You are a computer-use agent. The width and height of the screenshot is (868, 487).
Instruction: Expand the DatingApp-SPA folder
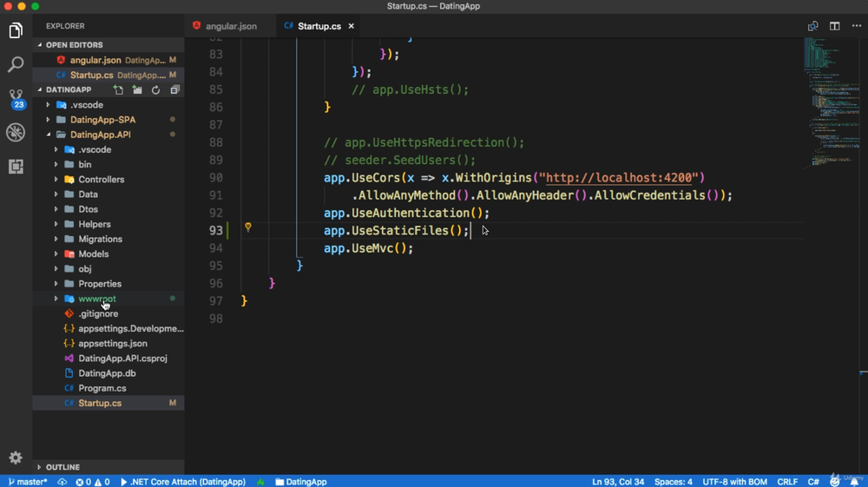click(x=48, y=120)
